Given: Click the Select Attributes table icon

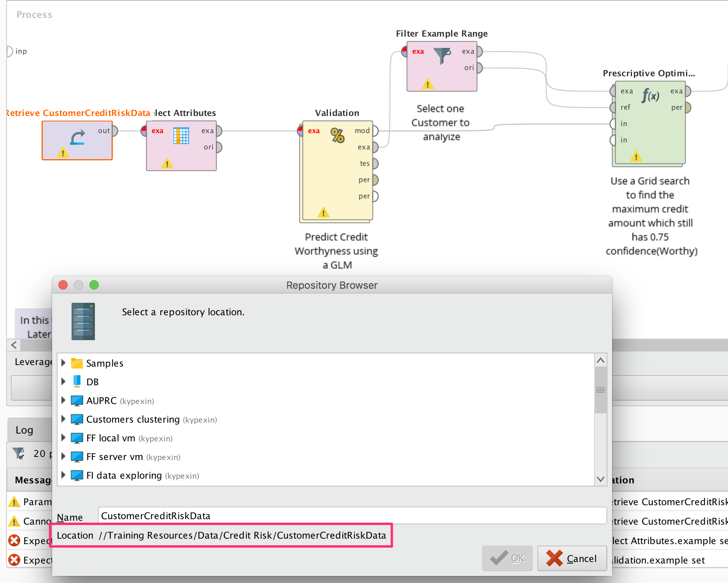Looking at the screenshot, I should tap(181, 135).
